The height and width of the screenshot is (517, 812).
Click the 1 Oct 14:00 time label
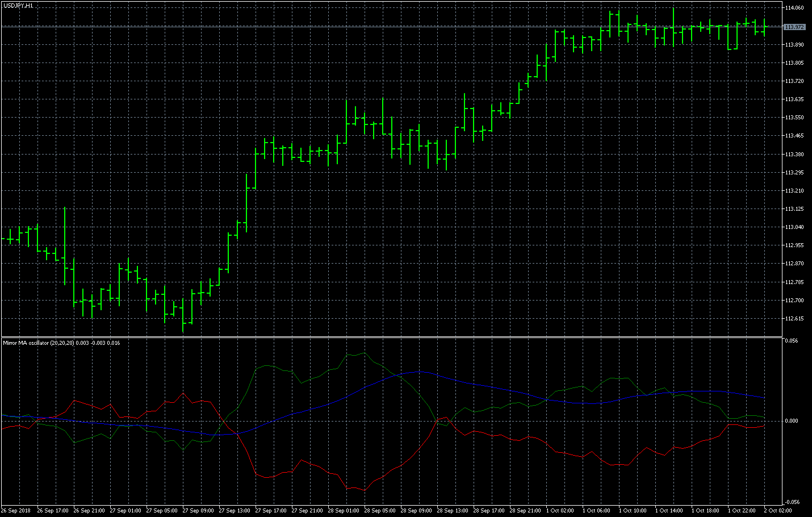pos(671,511)
